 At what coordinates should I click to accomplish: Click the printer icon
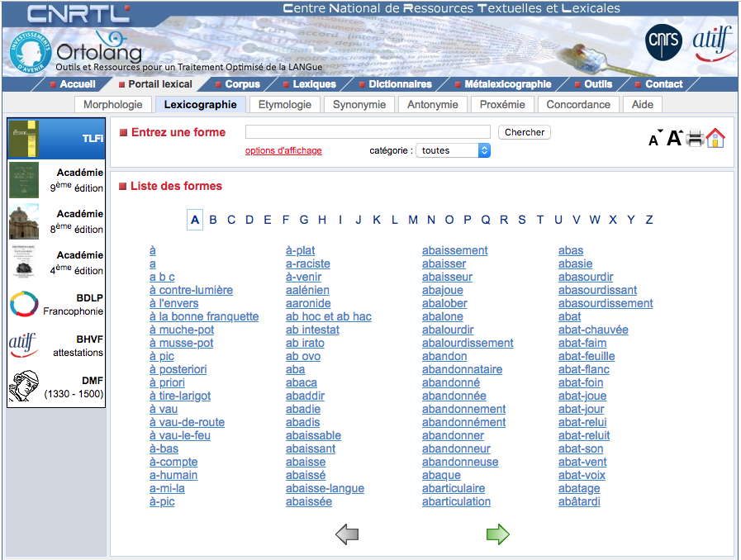pos(696,139)
